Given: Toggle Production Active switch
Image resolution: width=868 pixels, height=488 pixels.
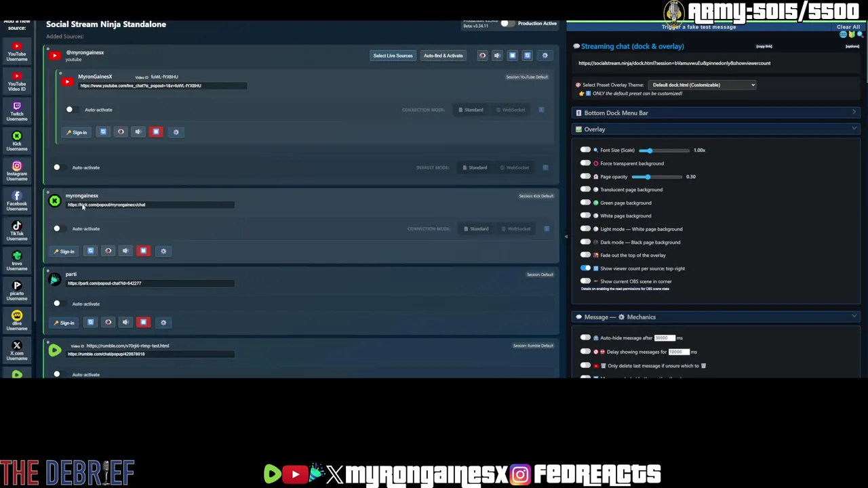Looking at the screenshot, I should (x=507, y=24).
